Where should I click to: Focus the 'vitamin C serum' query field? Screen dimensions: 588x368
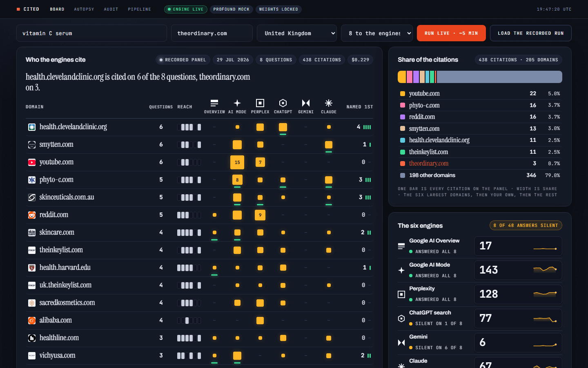[x=91, y=33]
